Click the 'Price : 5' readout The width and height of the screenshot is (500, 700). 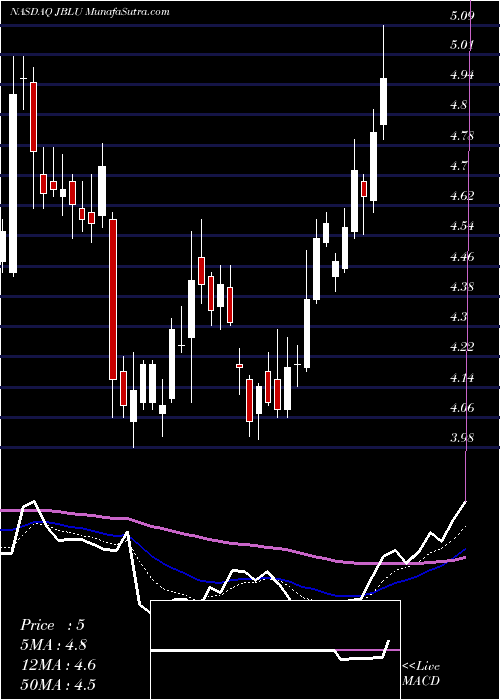pyautogui.click(x=52, y=625)
